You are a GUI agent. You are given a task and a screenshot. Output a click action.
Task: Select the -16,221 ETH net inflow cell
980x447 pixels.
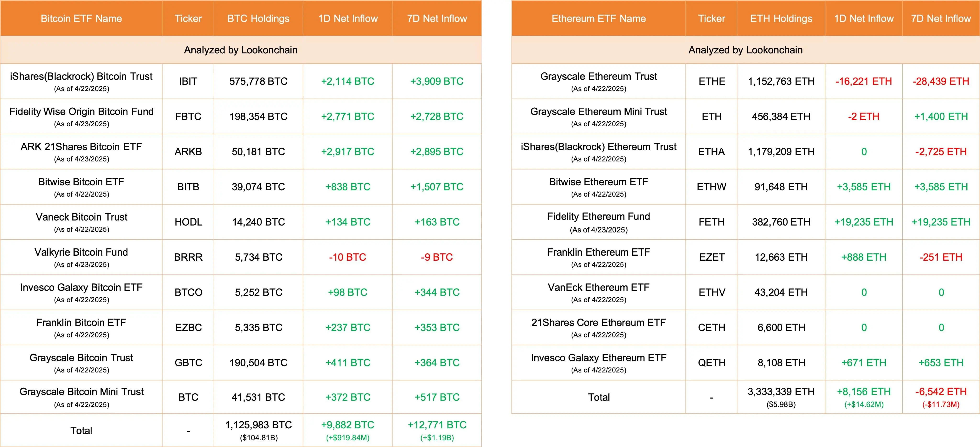pyautogui.click(x=863, y=81)
